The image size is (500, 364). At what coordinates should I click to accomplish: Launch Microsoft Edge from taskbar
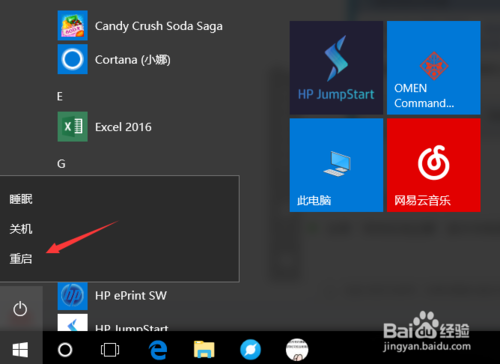(x=158, y=350)
